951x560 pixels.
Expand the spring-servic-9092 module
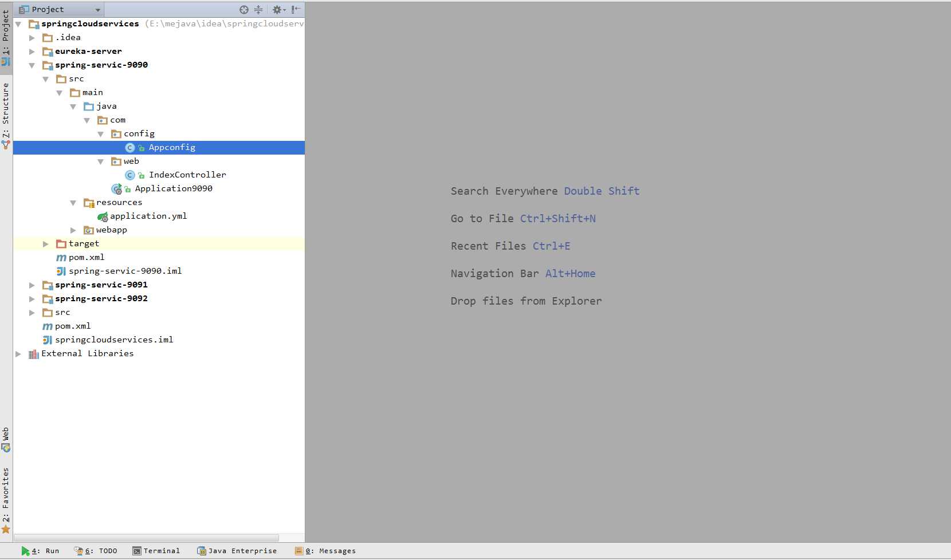pos(32,299)
